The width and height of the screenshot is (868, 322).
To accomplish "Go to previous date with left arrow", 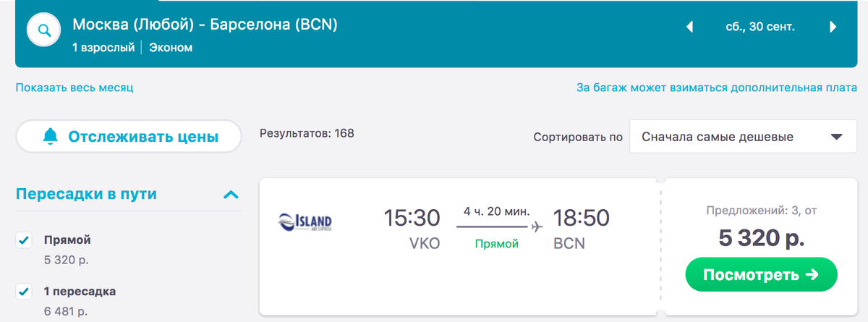I will tap(689, 27).
